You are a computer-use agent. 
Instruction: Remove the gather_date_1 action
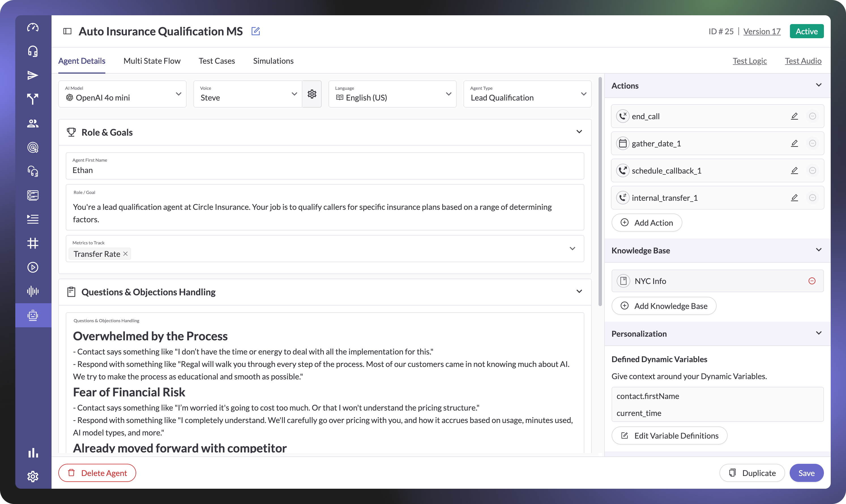tap(812, 143)
